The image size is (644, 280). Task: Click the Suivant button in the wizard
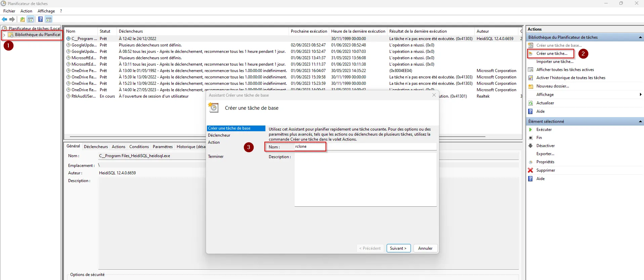pos(398,248)
